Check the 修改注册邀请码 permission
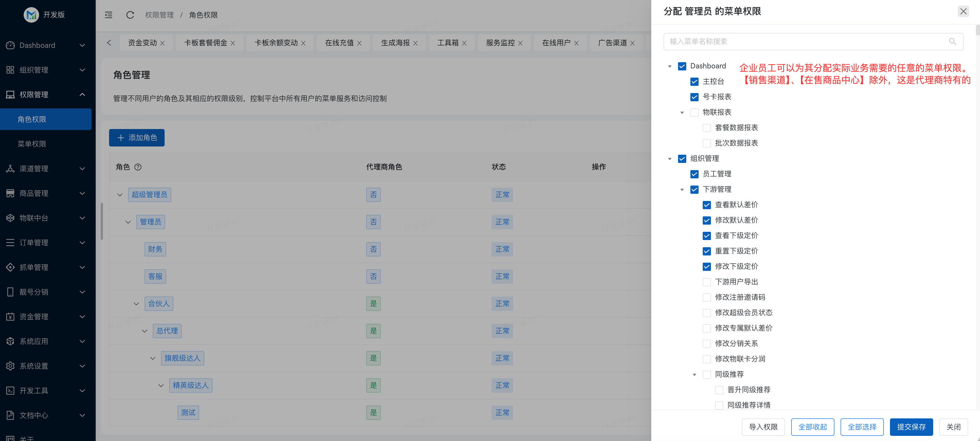The width and height of the screenshot is (980, 441). point(707,297)
